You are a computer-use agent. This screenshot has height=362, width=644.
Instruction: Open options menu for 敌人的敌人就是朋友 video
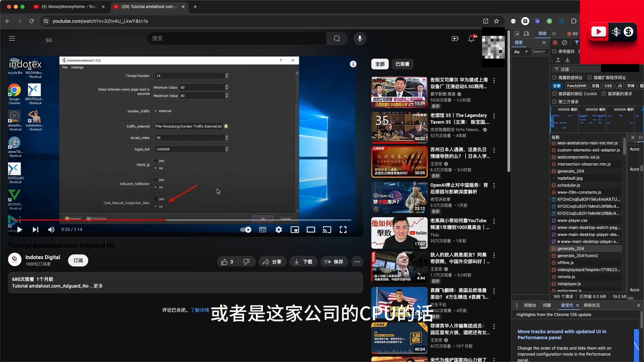click(494, 255)
